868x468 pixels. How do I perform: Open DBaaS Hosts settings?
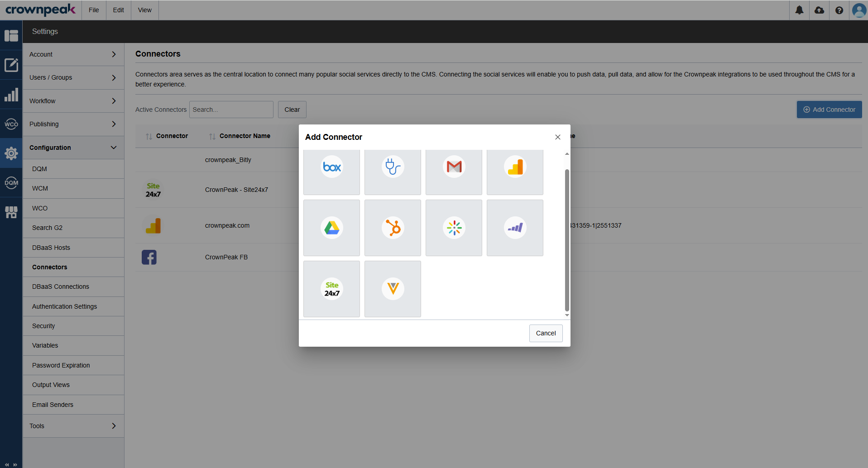[73, 248]
